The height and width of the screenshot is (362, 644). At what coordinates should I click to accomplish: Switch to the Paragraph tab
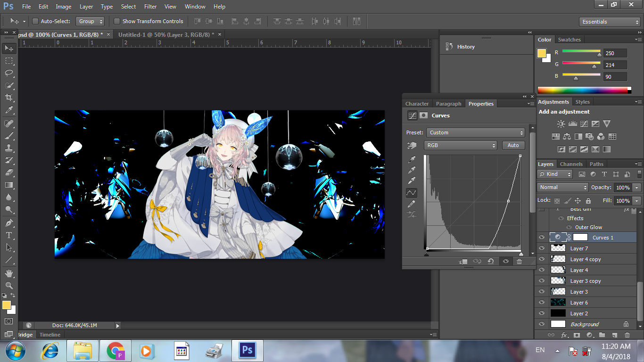click(x=448, y=104)
